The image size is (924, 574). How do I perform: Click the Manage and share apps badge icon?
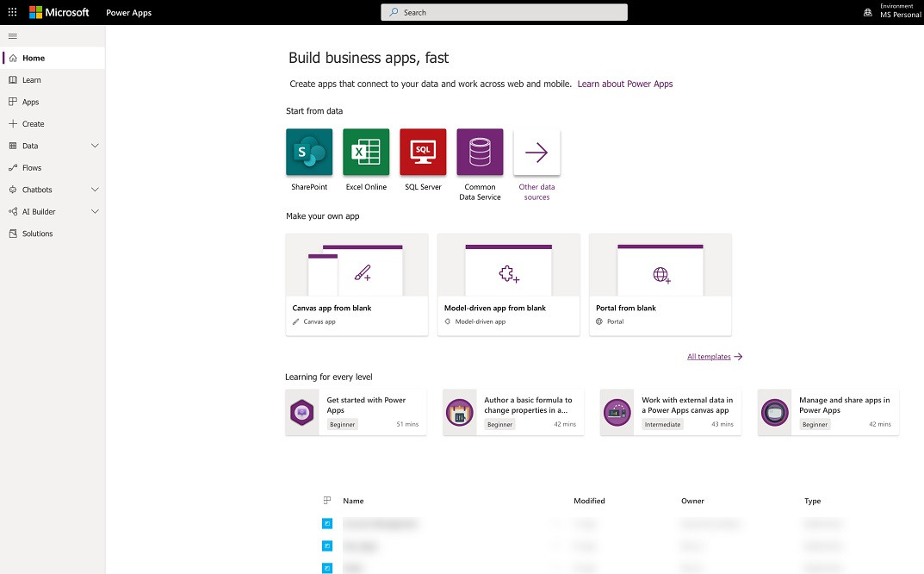point(775,412)
